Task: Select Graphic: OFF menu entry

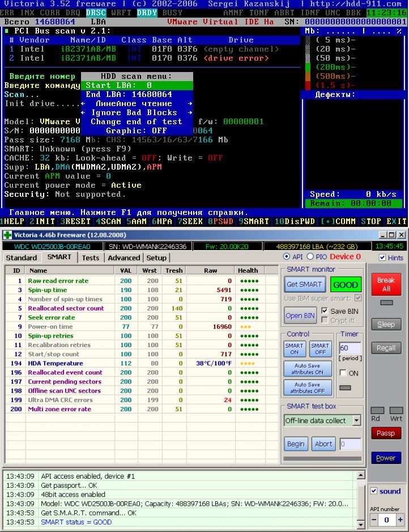Action: pyautogui.click(x=137, y=130)
